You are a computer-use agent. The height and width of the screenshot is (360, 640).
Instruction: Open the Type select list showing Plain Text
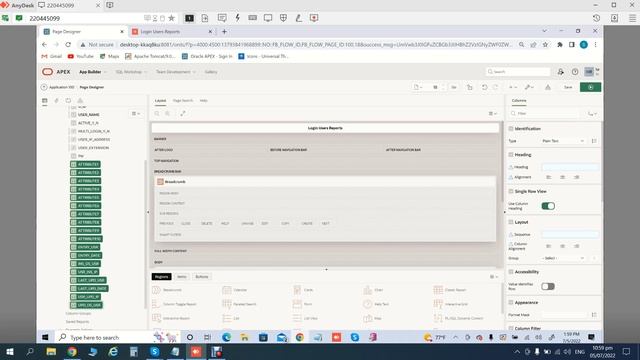(x=563, y=141)
